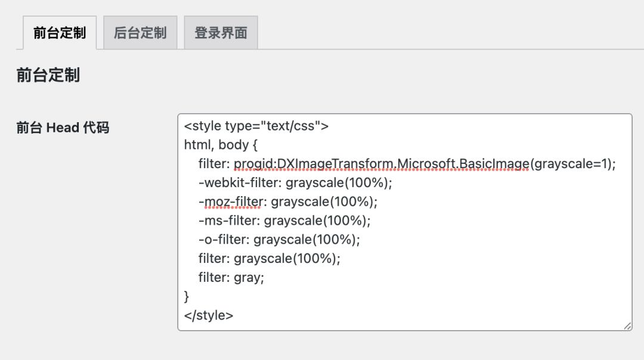Switch to the 前台定制 tab
The width and height of the screenshot is (644, 360).
(60, 33)
